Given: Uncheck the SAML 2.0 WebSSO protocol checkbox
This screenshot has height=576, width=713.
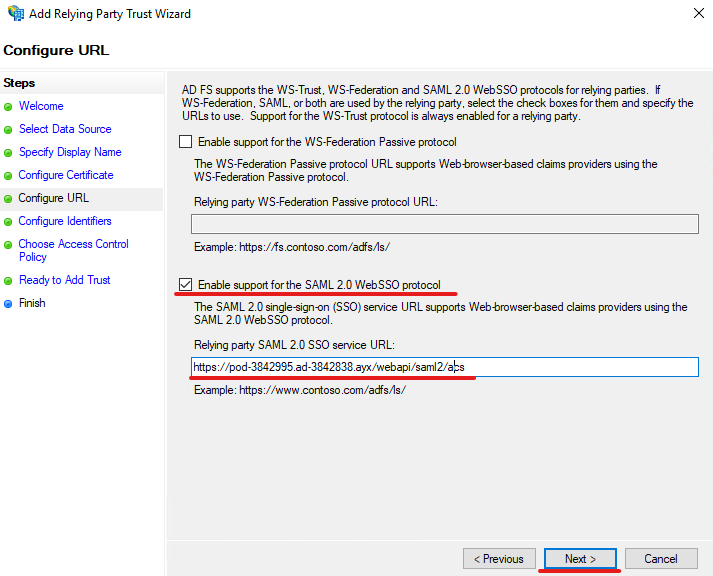Looking at the screenshot, I should (186, 285).
